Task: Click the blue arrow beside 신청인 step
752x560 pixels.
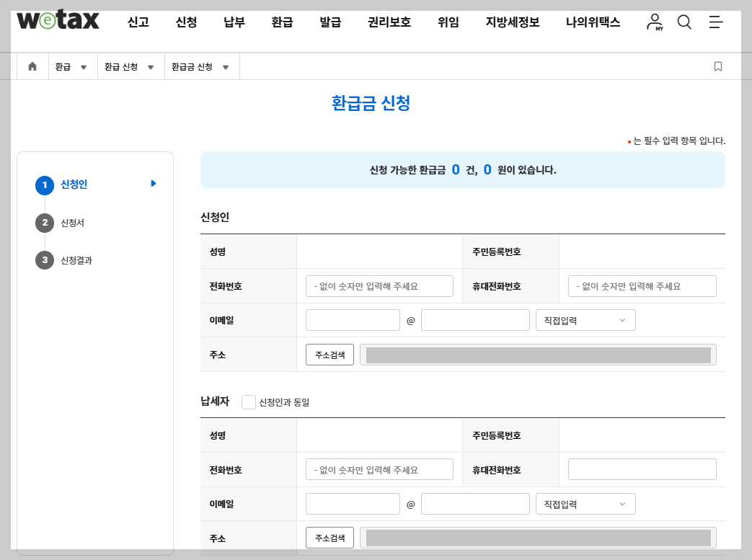Action: coord(152,184)
